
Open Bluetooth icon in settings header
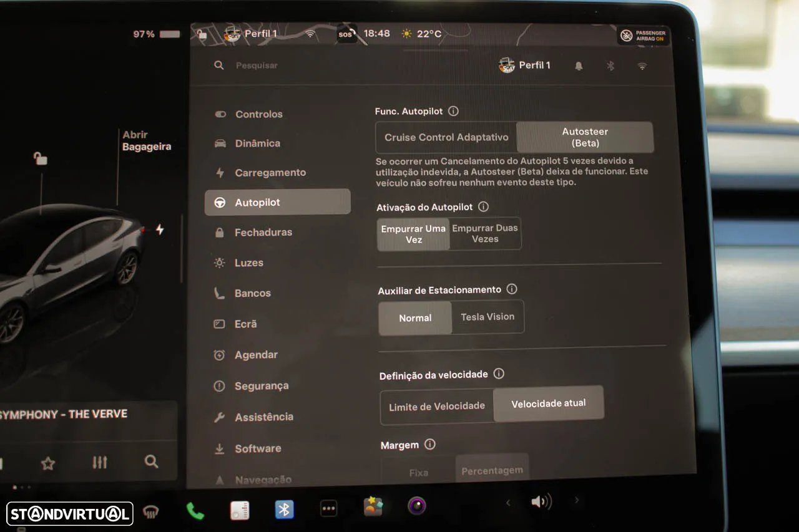610,65
